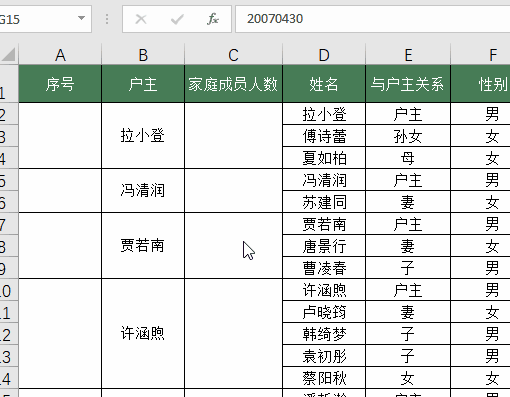Click relation cell 女 in 蔡阳秋 row
This screenshot has height=397, width=510.
tap(408, 378)
